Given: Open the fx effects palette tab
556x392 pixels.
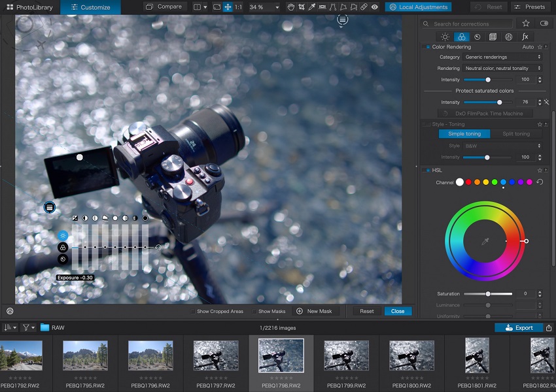Looking at the screenshot, I should tap(525, 37).
